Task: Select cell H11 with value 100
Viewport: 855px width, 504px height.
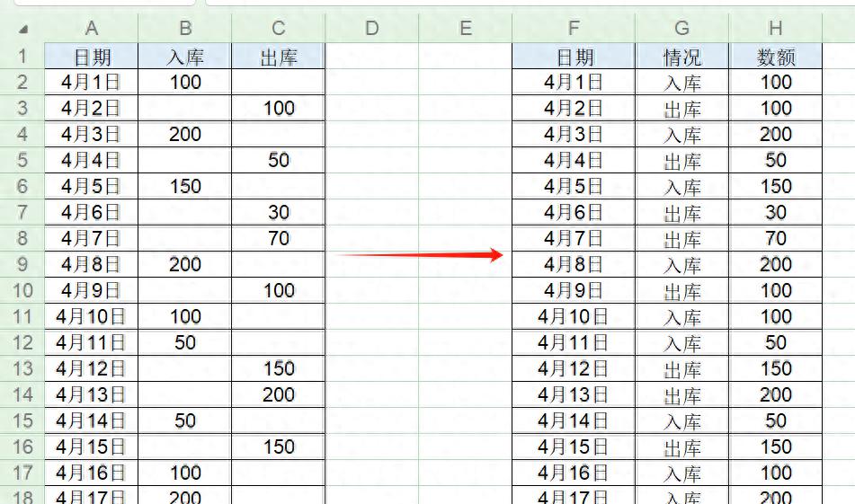Action: coord(775,316)
